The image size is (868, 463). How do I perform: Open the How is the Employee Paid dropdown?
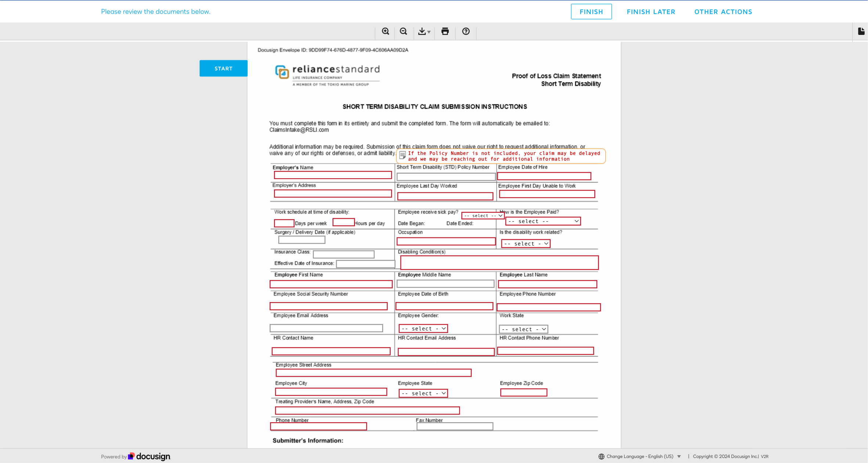tap(543, 221)
